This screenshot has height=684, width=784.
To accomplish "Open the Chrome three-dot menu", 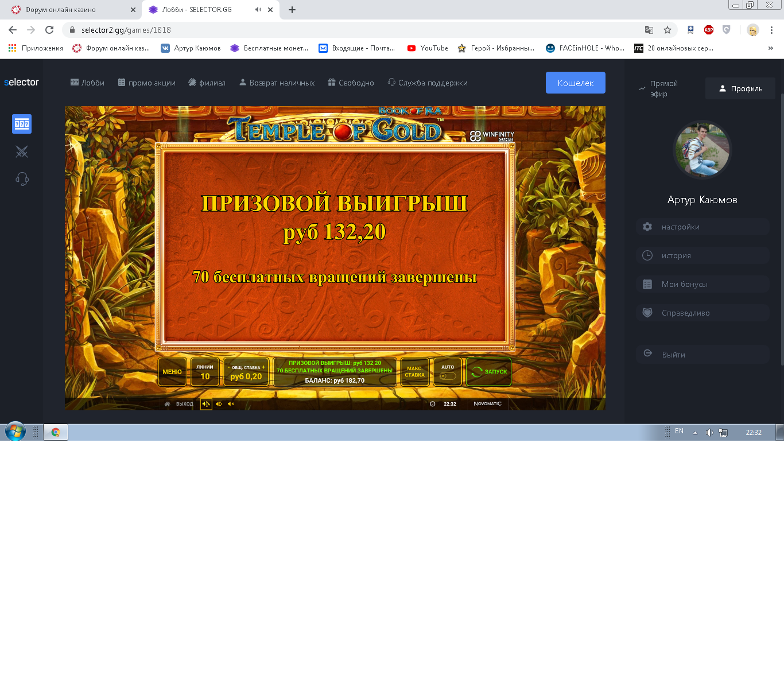I will point(771,30).
